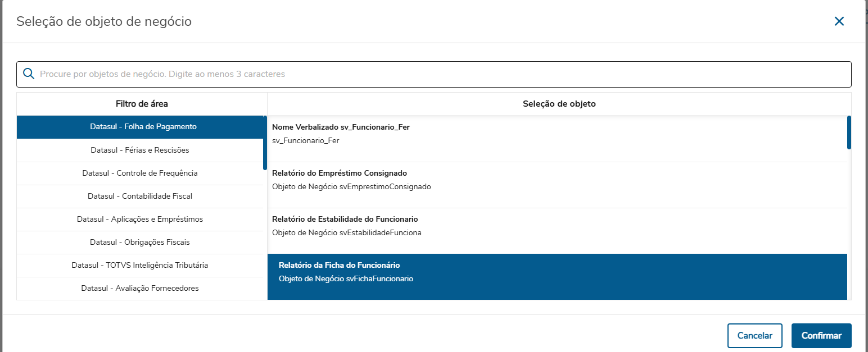Pick Datasul - Contabilidade Fiscal filter
This screenshot has height=352, width=868.
click(139, 196)
